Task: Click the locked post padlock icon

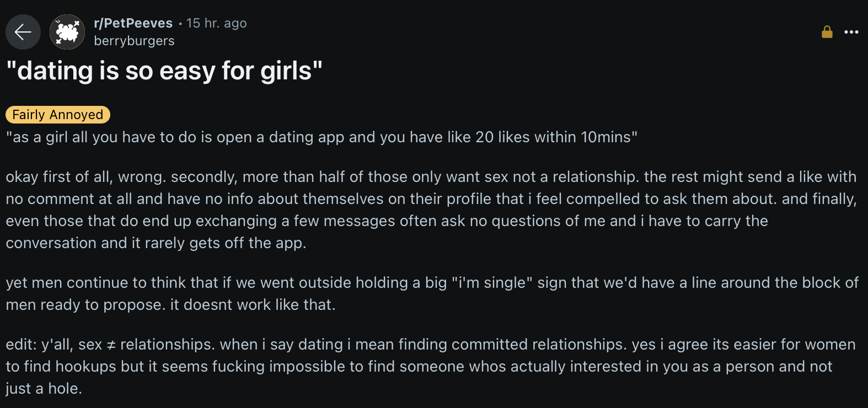Action: click(827, 32)
